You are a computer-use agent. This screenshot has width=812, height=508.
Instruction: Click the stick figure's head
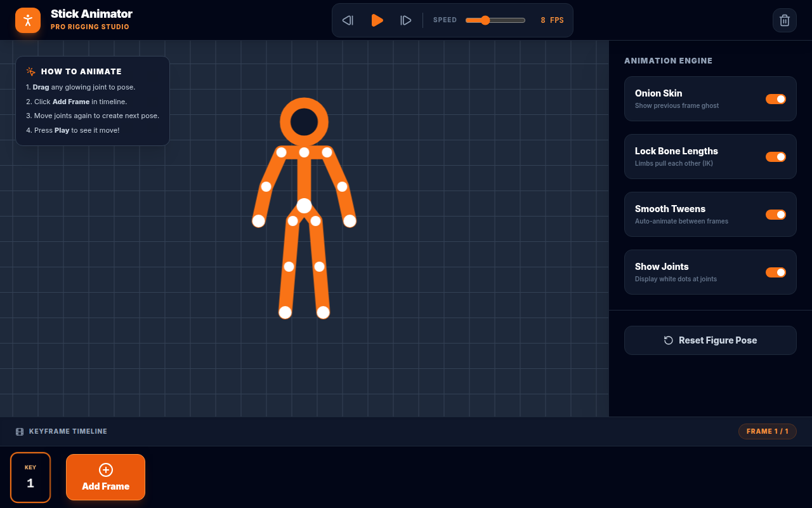[304, 121]
